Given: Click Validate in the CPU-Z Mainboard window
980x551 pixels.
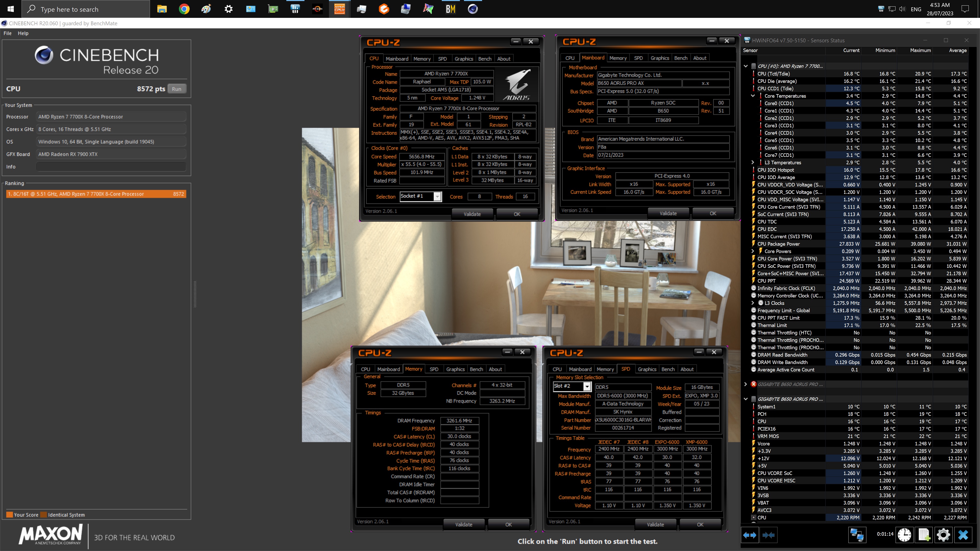Looking at the screenshot, I should click(x=668, y=213).
